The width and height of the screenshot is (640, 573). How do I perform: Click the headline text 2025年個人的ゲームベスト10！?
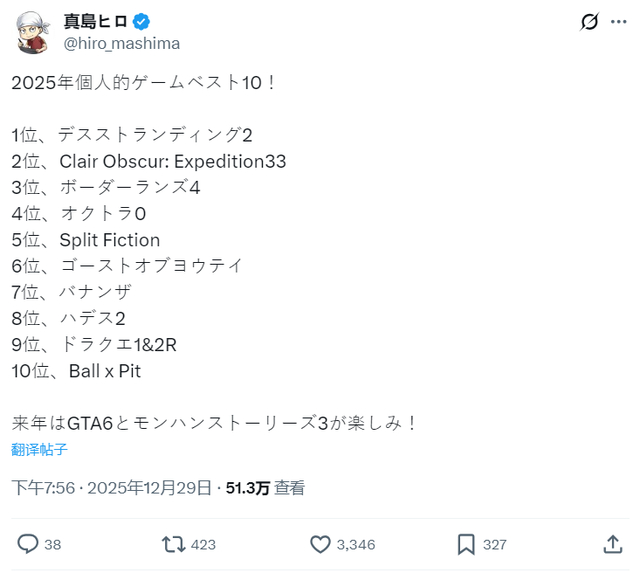click(144, 82)
